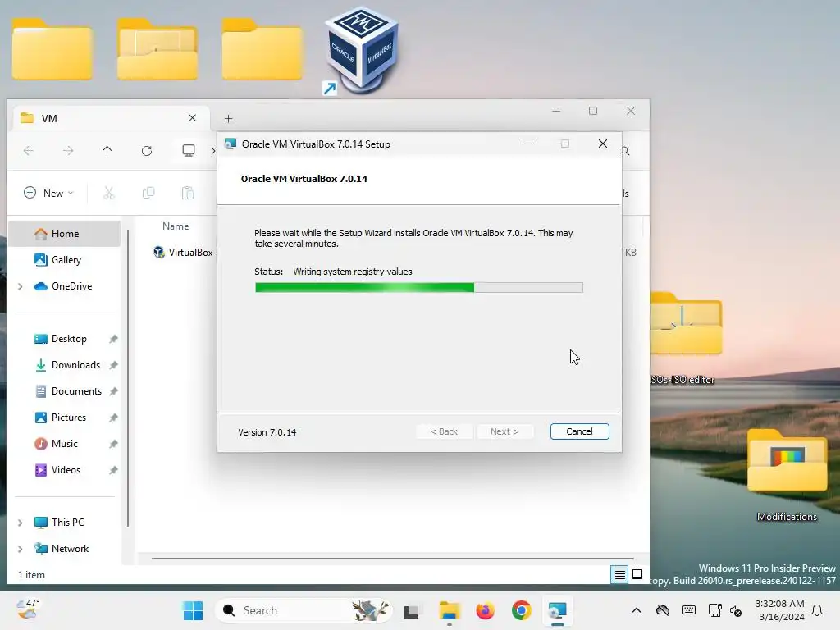Click the installation progress bar

tap(419, 288)
